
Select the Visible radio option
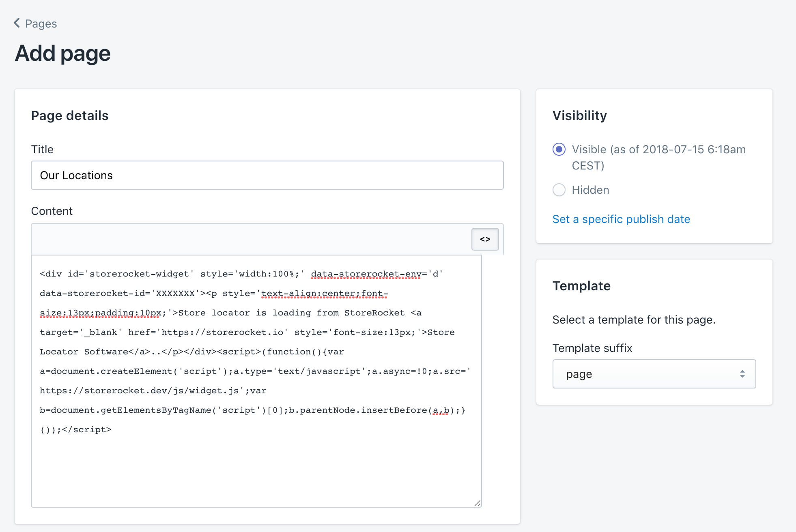pos(559,149)
